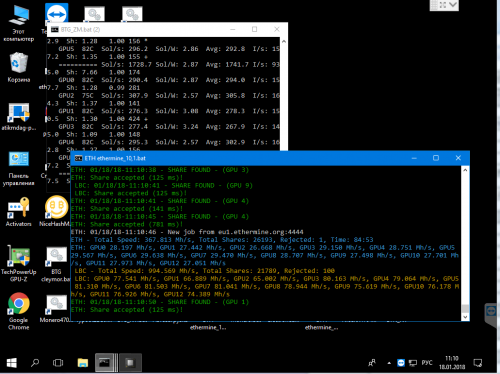Click the ETH ethermine window scroll-down arrow
The image size is (500, 374).
pyautogui.click(x=465, y=317)
